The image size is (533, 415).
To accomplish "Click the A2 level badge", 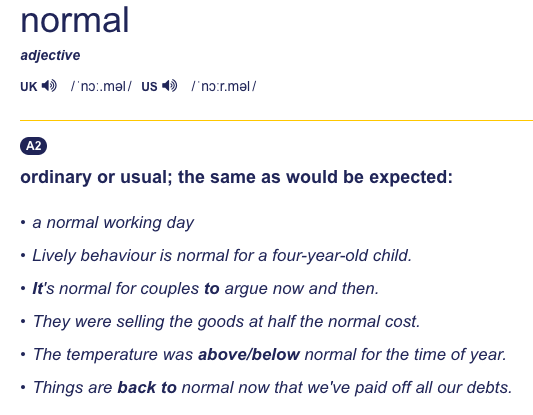I will point(33,146).
